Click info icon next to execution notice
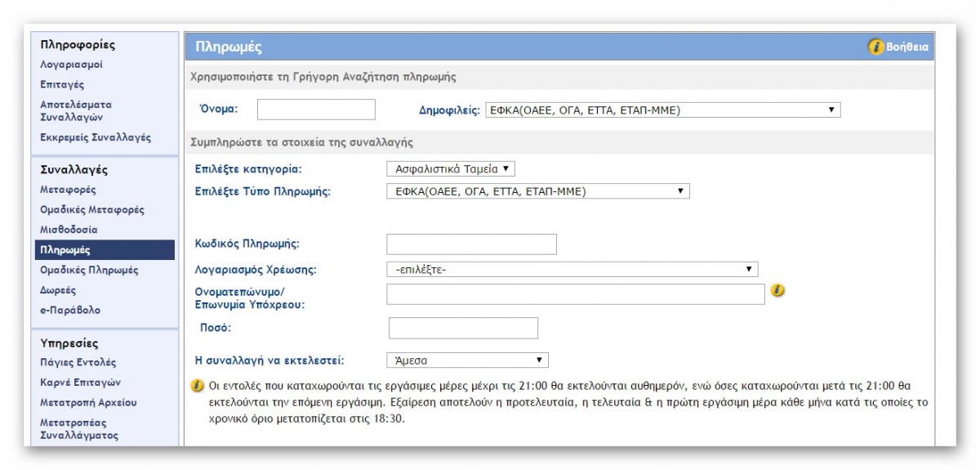This screenshot has height=470, width=980. click(x=196, y=384)
